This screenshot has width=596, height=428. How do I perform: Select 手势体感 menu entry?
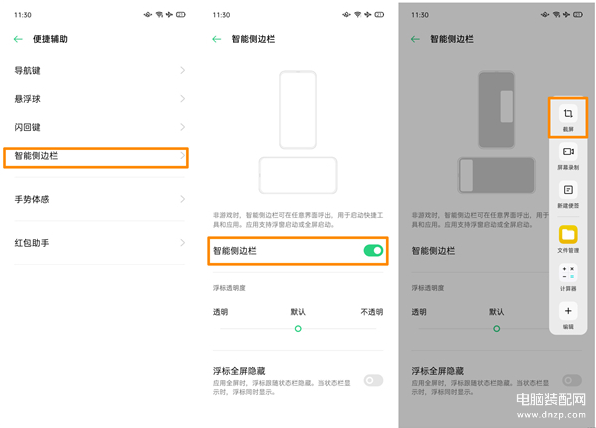pos(100,199)
